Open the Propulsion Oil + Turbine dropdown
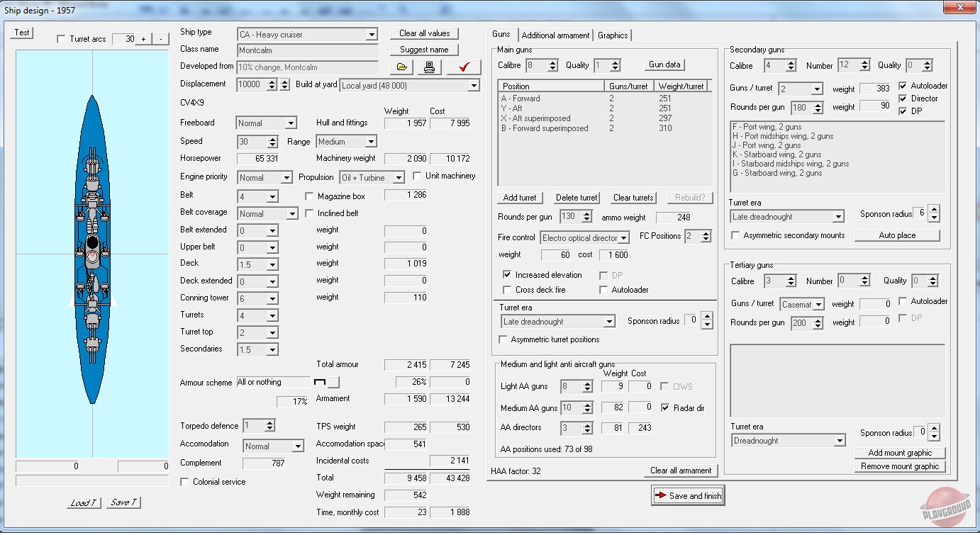This screenshot has width=980, height=535. [399, 178]
